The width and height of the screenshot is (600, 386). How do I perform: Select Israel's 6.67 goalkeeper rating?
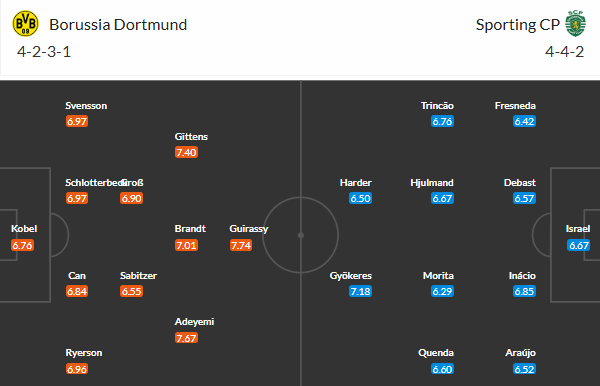(x=579, y=245)
